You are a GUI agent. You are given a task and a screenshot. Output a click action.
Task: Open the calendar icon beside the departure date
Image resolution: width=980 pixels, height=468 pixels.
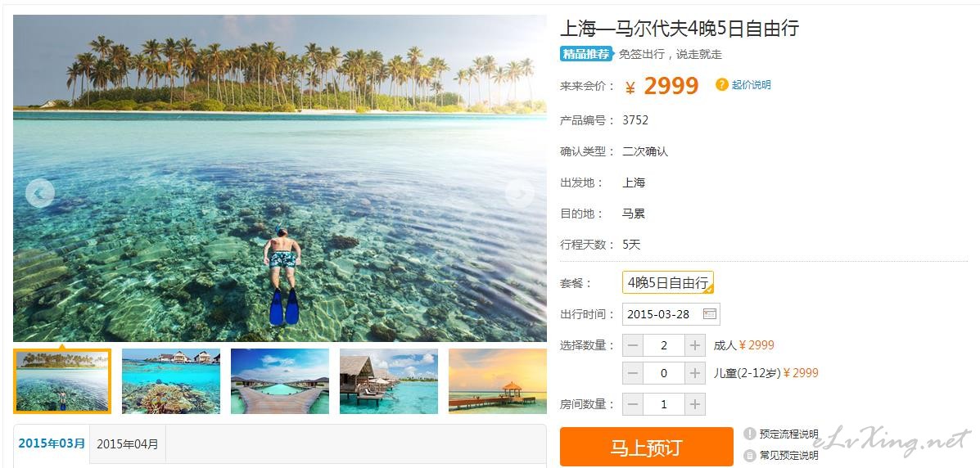coord(709,313)
